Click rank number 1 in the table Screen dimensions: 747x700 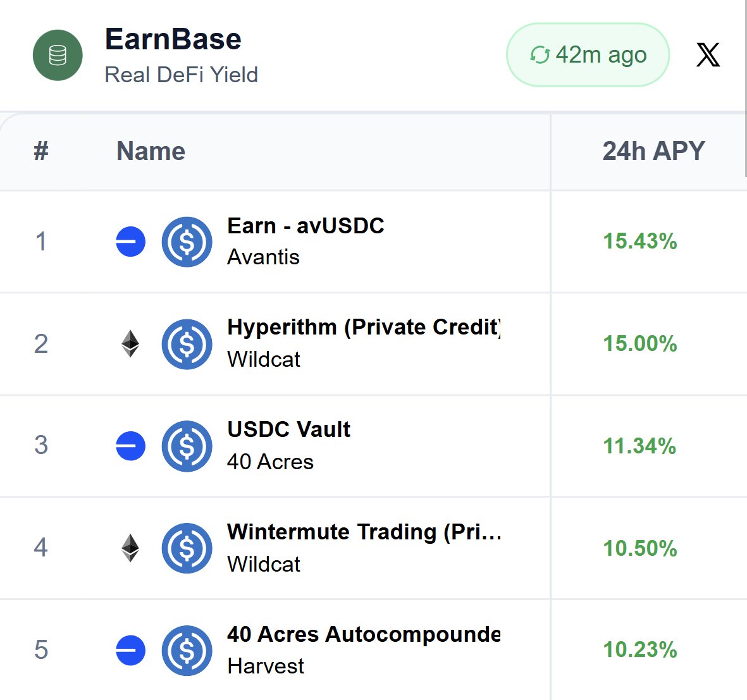[41, 241]
